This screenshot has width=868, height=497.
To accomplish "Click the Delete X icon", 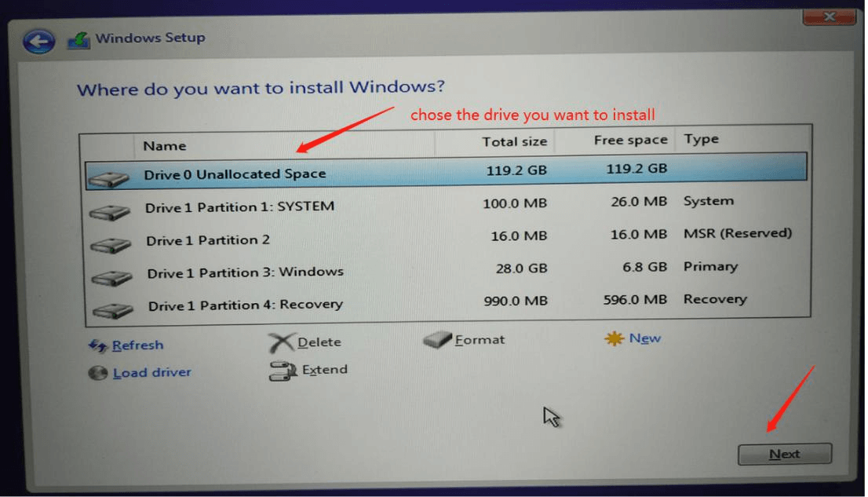I will click(281, 343).
